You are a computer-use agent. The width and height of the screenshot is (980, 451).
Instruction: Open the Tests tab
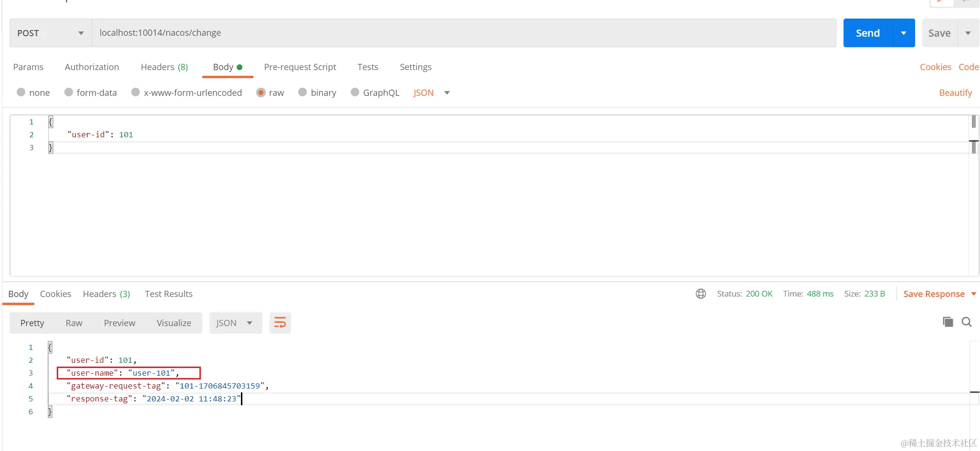(368, 67)
